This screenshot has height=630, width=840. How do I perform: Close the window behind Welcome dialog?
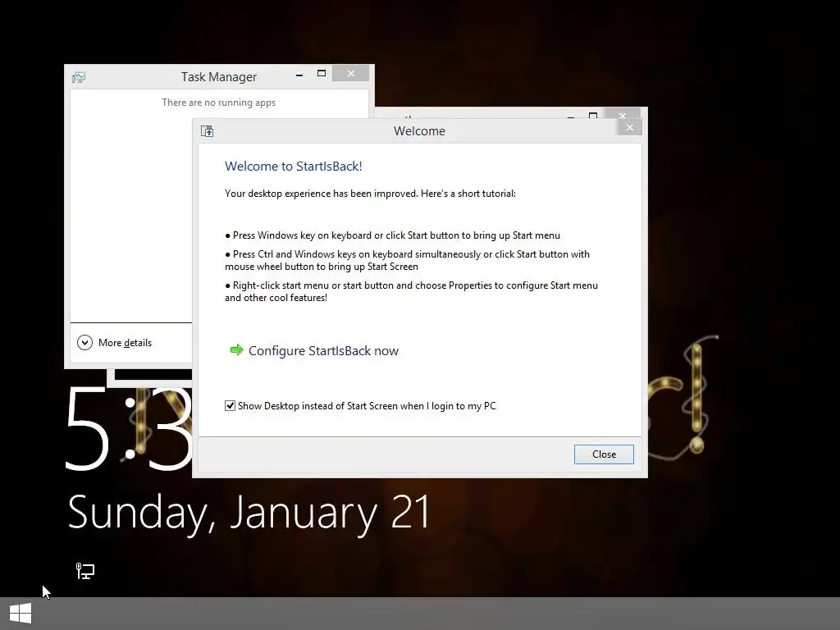click(623, 114)
